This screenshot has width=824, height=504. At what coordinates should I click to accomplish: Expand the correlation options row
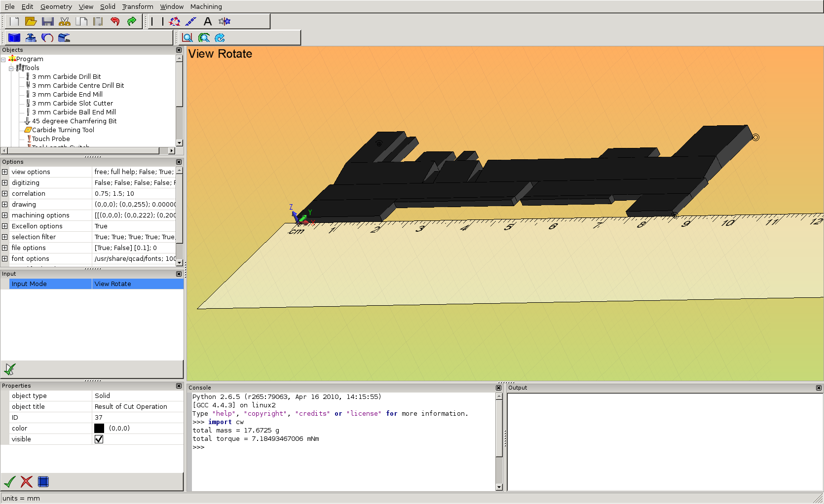tap(5, 193)
